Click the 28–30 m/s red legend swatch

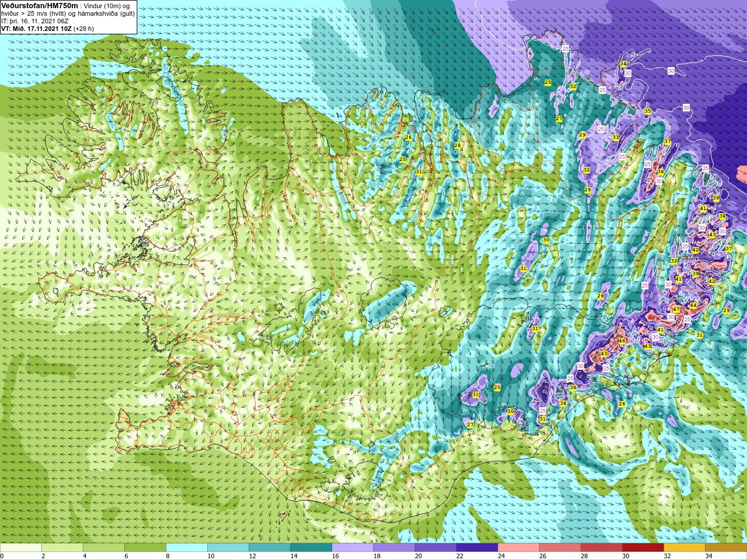(601, 548)
